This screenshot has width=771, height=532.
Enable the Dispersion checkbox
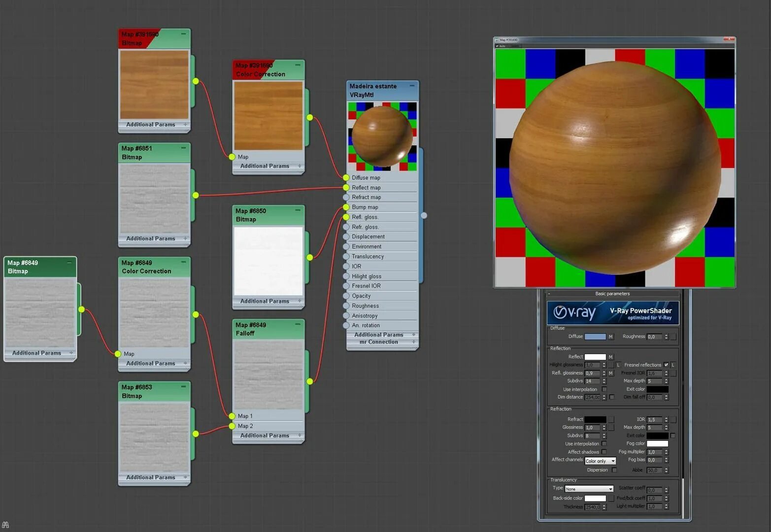click(x=614, y=470)
